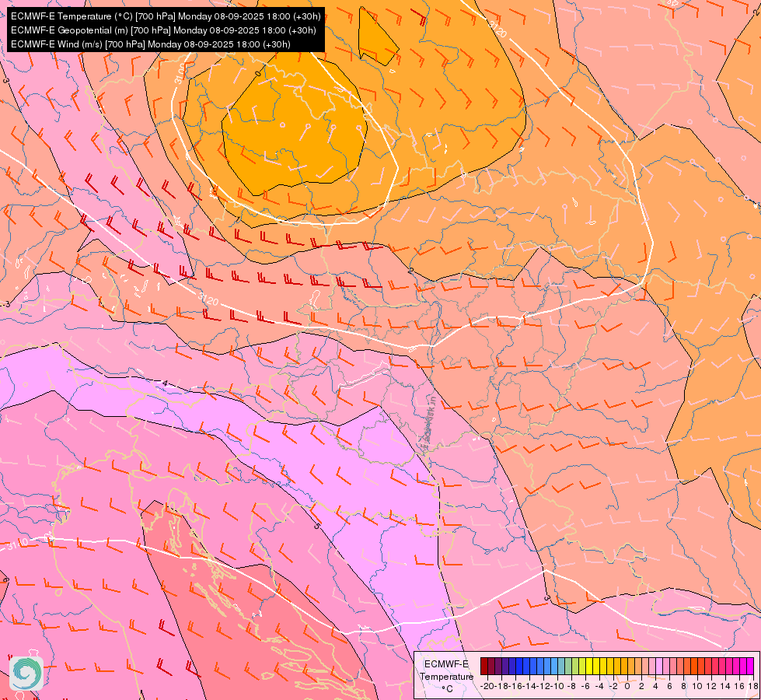761x700 pixels.
Task: Select the ECMWF-E Geopotential 700 hPa title line
Action: 163,30
